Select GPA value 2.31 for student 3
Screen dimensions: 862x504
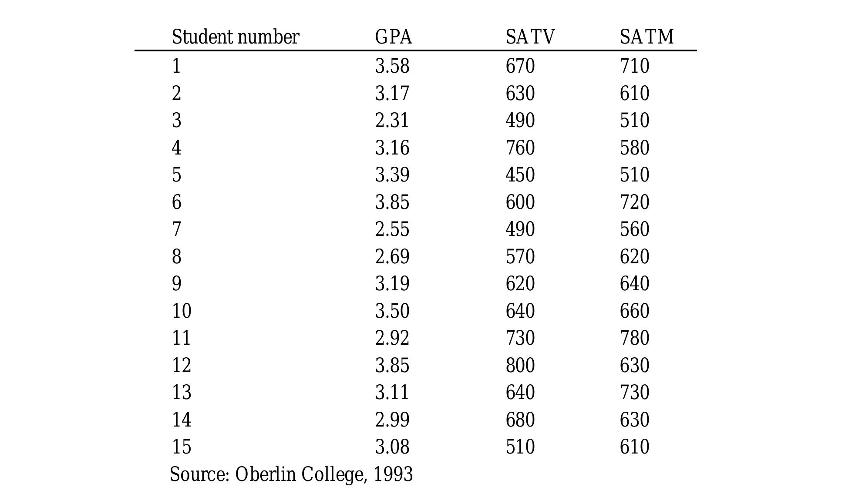pyautogui.click(x=392, y=121)
